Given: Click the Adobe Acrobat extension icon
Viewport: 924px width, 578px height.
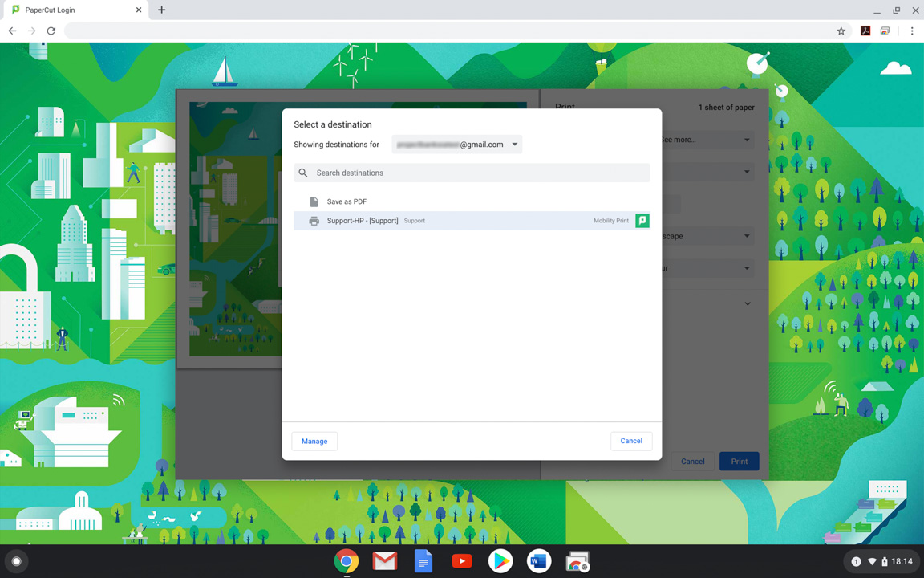Looking at the screenshot, I should pos(865,31).
